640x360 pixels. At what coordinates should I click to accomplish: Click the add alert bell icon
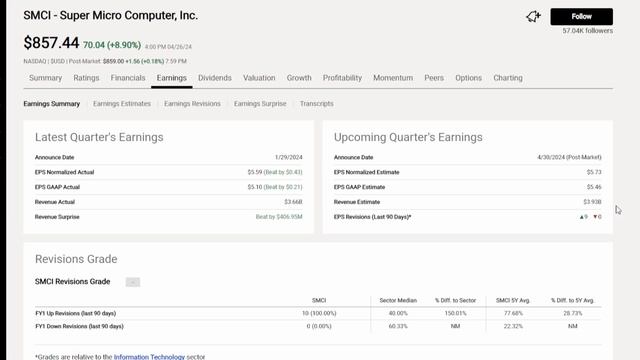tap(533, 16)
